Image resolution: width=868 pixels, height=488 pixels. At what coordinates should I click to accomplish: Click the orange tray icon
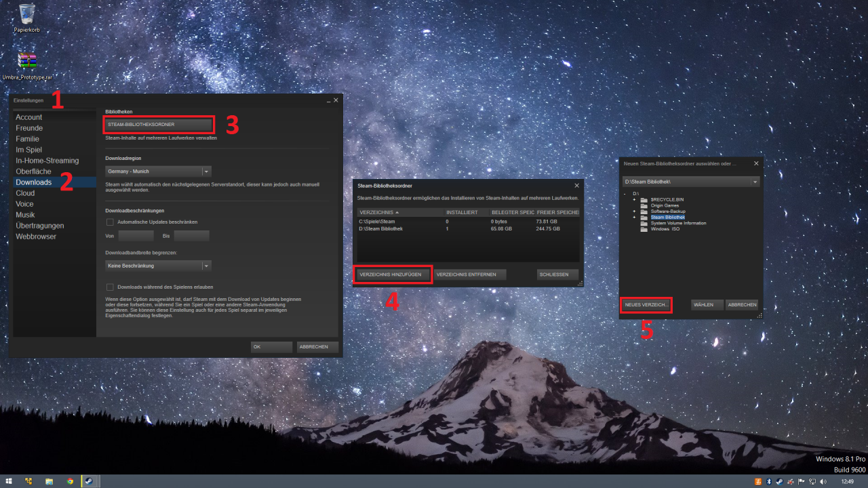point(758,481)
